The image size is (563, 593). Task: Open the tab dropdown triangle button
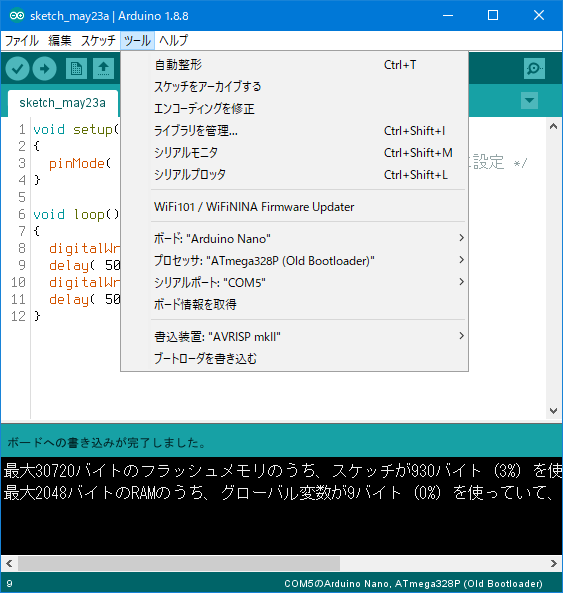pos(529,101)
